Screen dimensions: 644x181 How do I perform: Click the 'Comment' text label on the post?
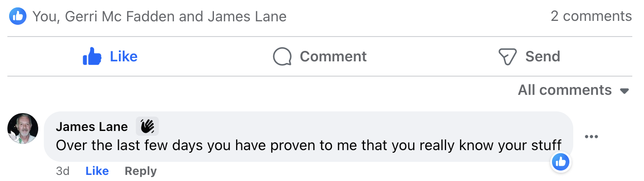coord(333,57)
